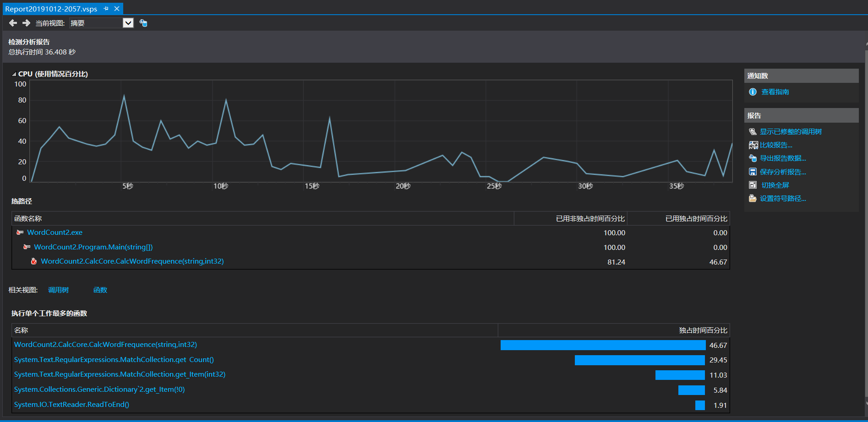Click the export report data icon in 报告 panel

click(753, 158)
